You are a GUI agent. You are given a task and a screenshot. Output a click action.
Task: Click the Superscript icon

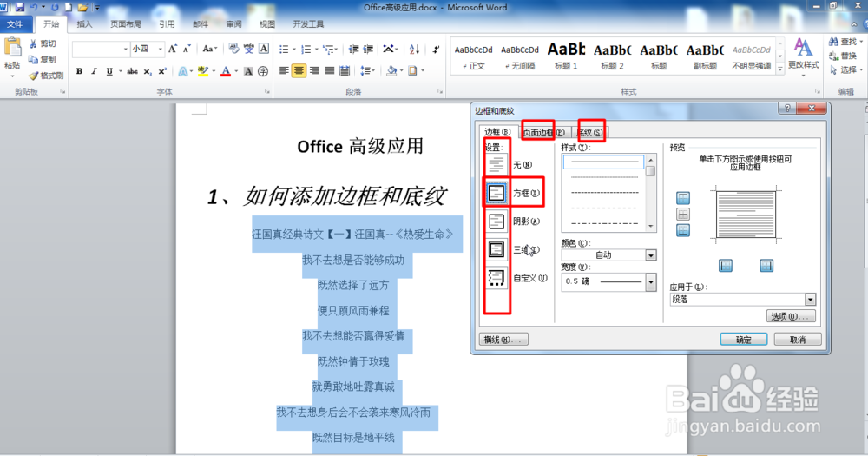click(x=162, y=71)
